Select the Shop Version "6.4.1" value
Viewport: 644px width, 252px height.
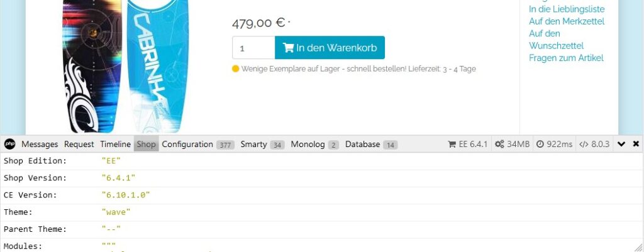point(118,178)
